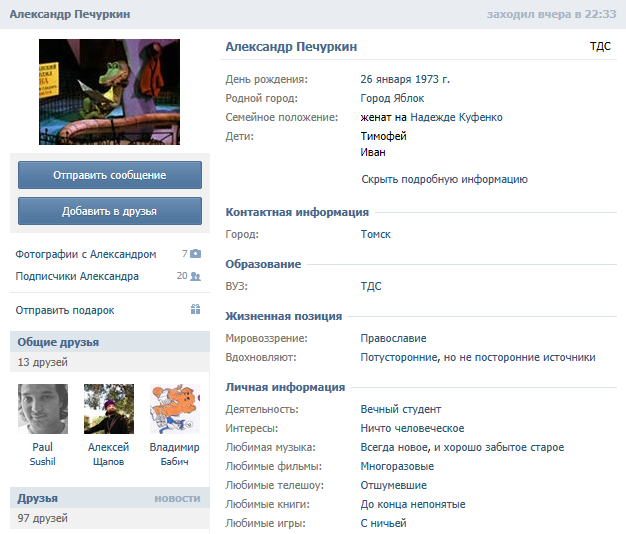Click 'Жизненная позиция' section heading
The image size is (626, 534).
(x=283, y=316)
